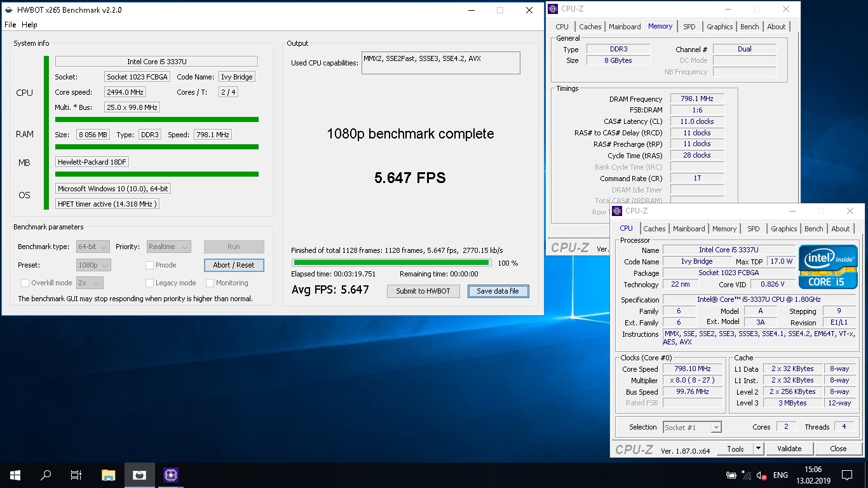Open File Explorer from taskbar
868x488 pixels.
pos(109,475)
